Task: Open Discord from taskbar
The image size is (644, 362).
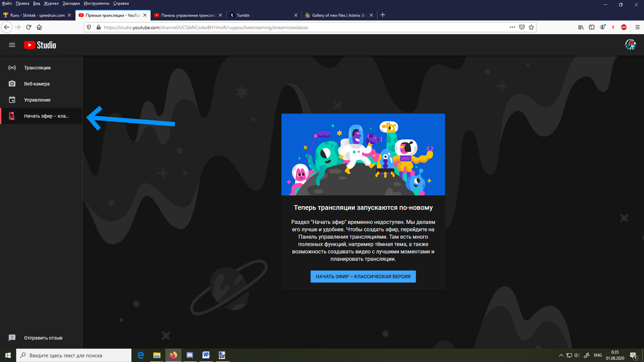Action: click(190, 355)
